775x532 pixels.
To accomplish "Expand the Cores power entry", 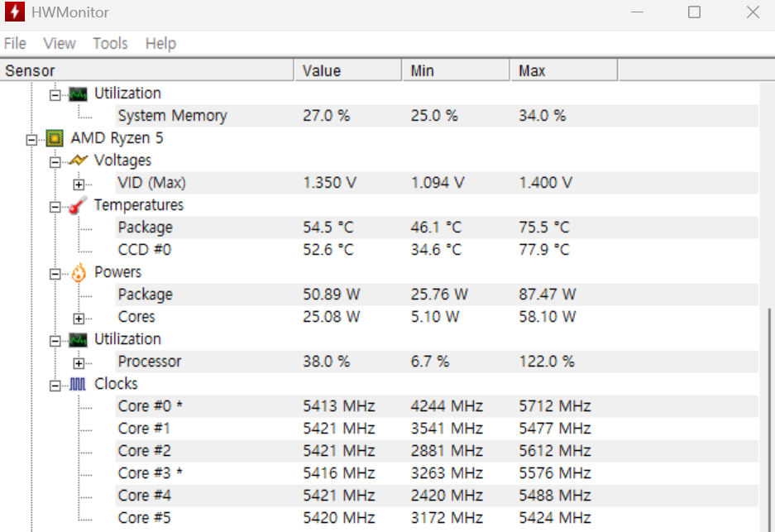I will tap(79, 319).
